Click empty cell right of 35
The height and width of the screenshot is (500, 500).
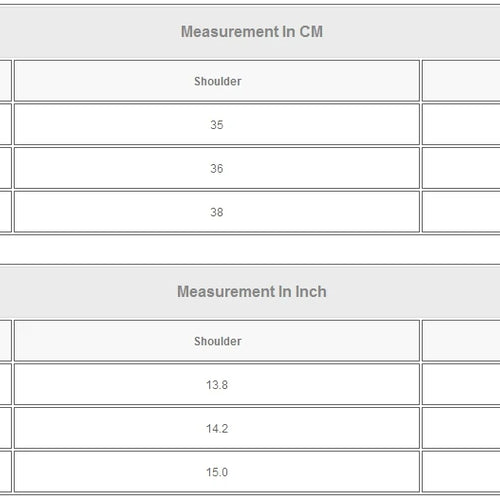click(461, 124)
